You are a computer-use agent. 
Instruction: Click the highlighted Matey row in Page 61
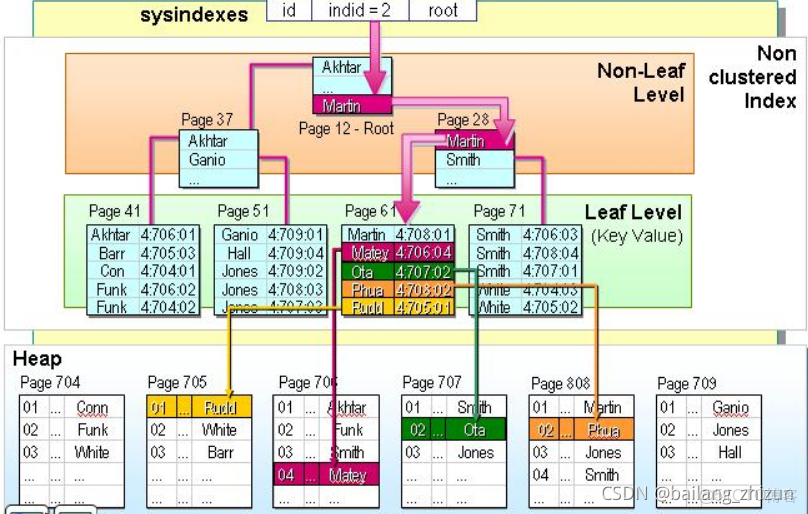point(398,253)
